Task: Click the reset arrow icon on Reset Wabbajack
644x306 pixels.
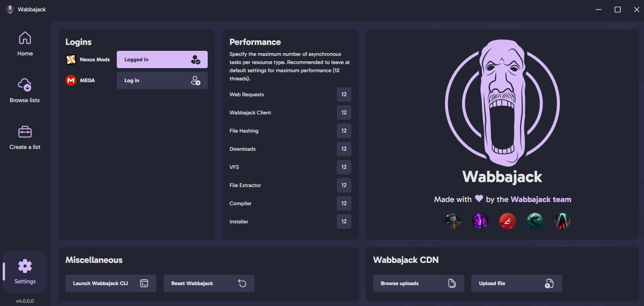Action: 242,283
